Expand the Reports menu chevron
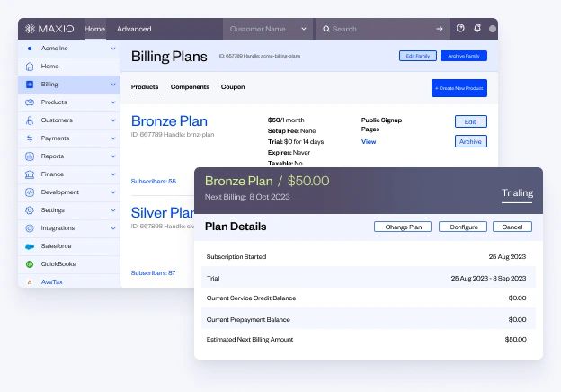The height and width of the screenshot is (392, 561). pyautogui.click(x=113, y=156)
